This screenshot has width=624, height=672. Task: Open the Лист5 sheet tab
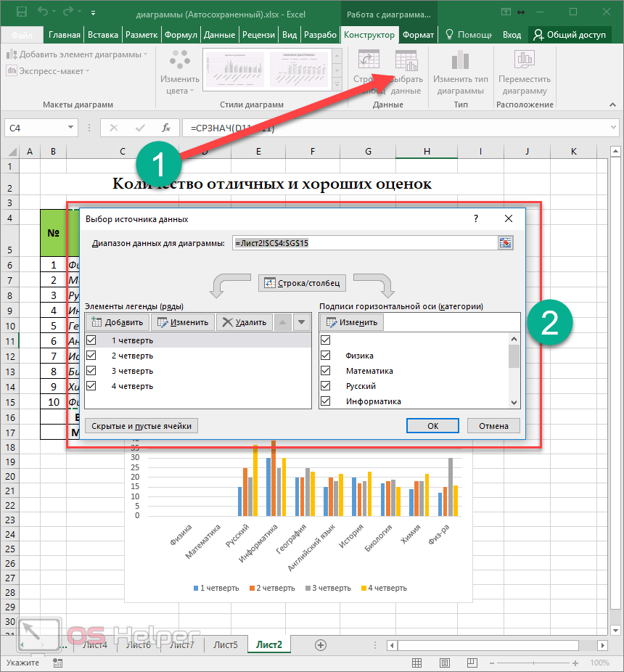pos(225,644)
